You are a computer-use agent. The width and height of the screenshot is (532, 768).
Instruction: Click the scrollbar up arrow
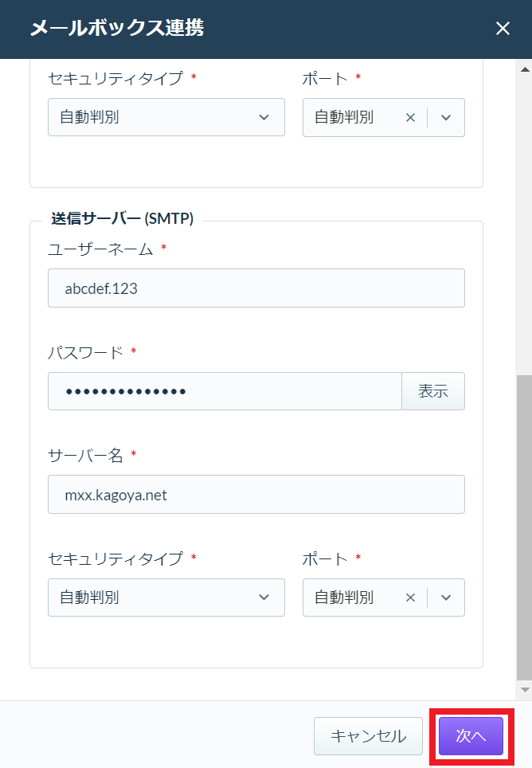(525, 69)
